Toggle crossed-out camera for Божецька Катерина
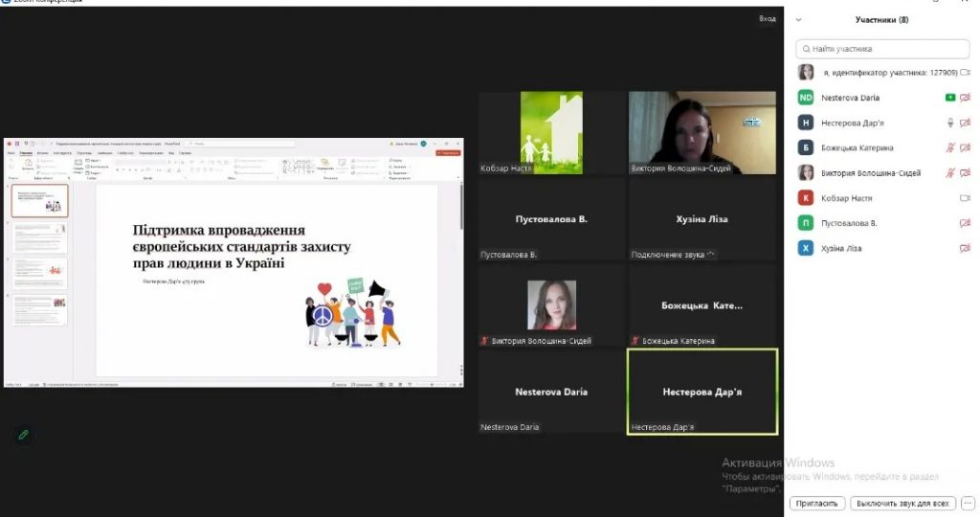 tap(965, 147)
